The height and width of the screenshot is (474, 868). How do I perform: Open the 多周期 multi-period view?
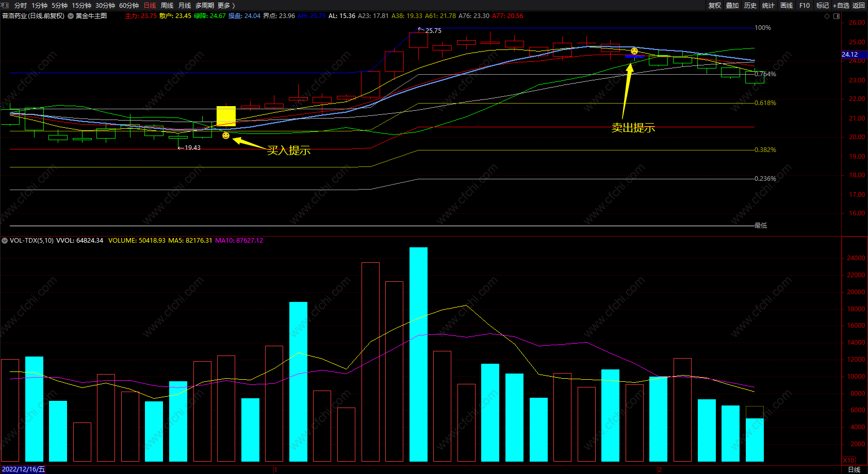click(204, 5)
